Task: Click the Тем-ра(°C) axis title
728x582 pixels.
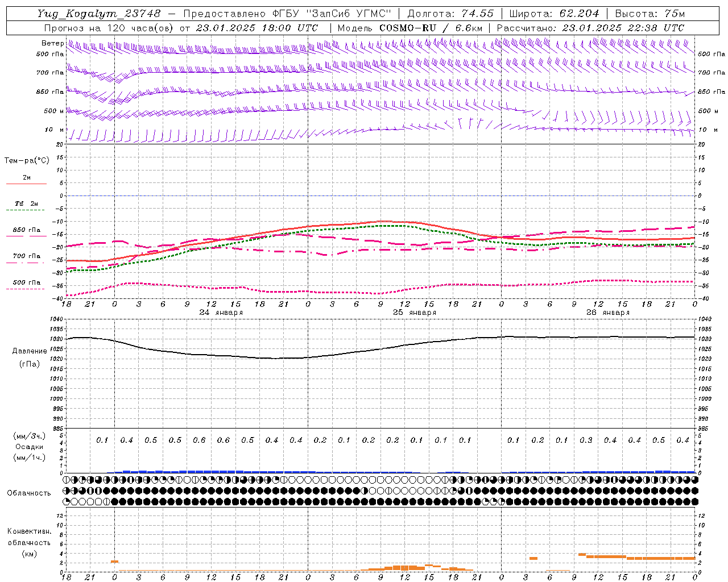Action: point(27,161)
